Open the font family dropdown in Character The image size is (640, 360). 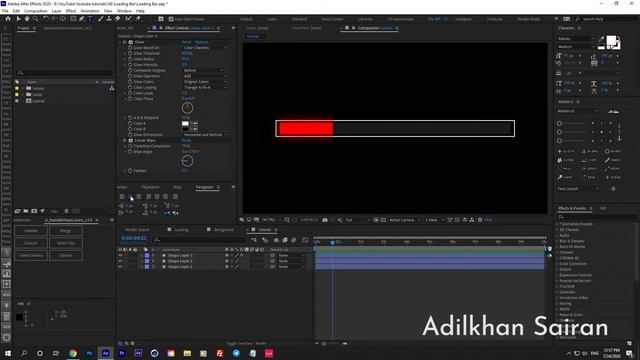[576, 39]
